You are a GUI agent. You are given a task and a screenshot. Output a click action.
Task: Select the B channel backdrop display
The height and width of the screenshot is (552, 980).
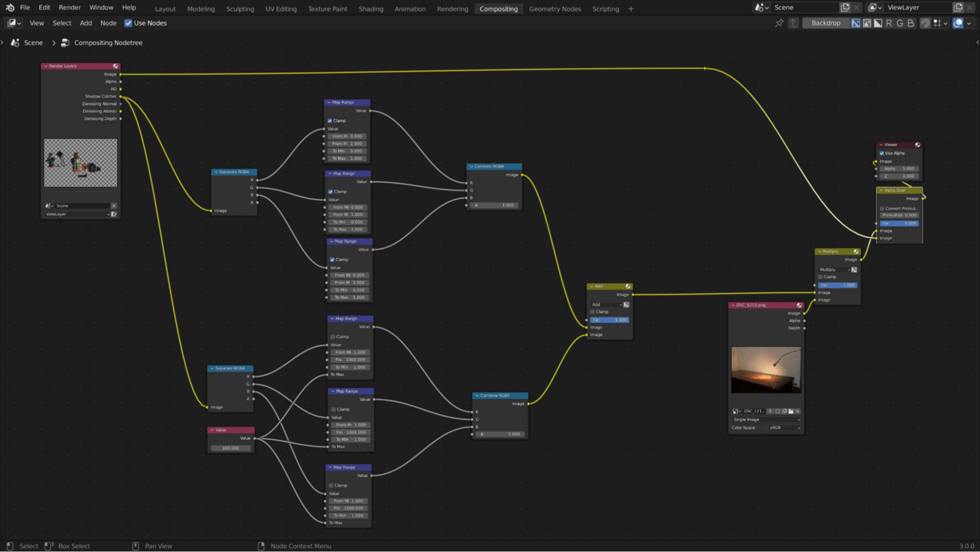(910, 23)
